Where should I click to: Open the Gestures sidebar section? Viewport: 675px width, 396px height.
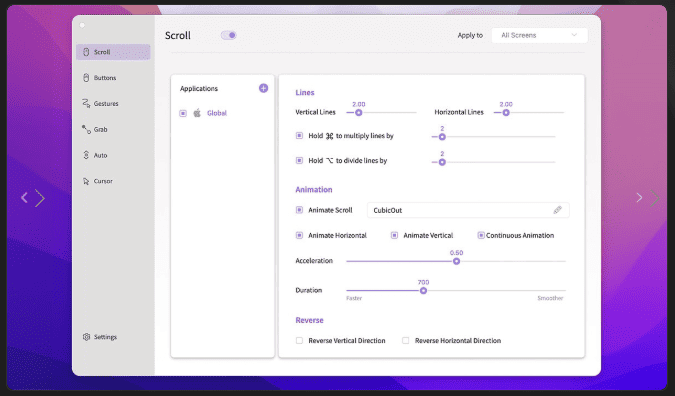click(x=100, y=104)
